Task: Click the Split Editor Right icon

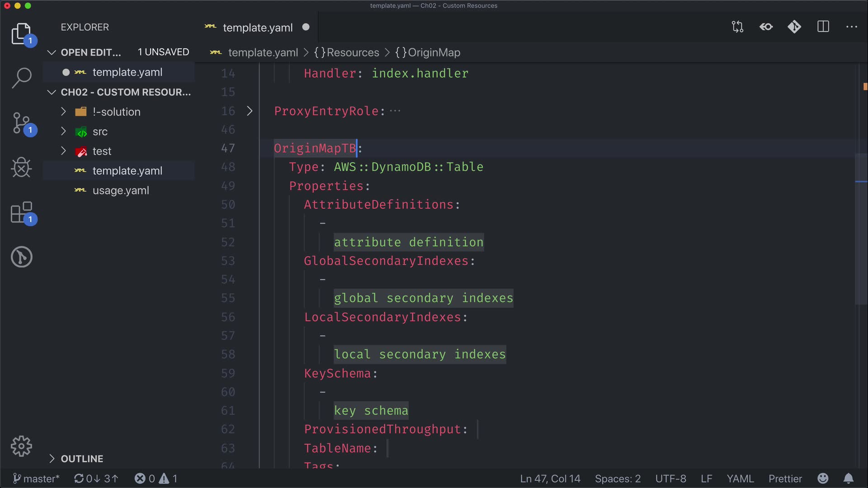Action: click(823, 27)
